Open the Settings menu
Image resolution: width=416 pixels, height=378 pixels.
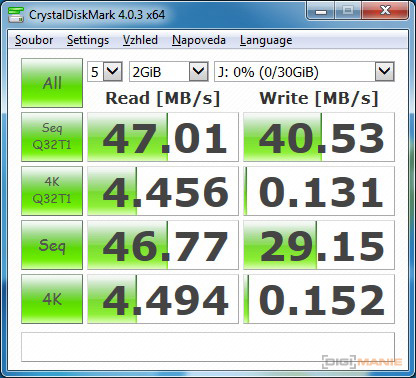click(88, 40)
